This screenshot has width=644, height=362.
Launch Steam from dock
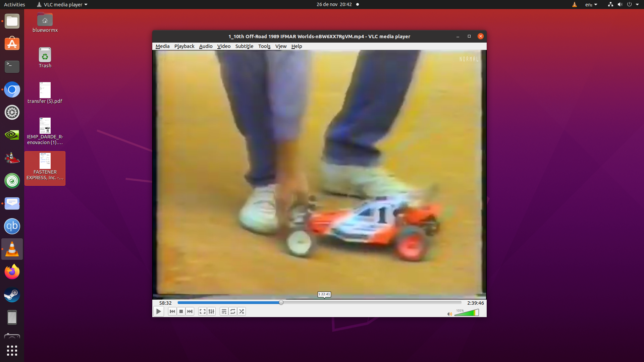(12, 295)
